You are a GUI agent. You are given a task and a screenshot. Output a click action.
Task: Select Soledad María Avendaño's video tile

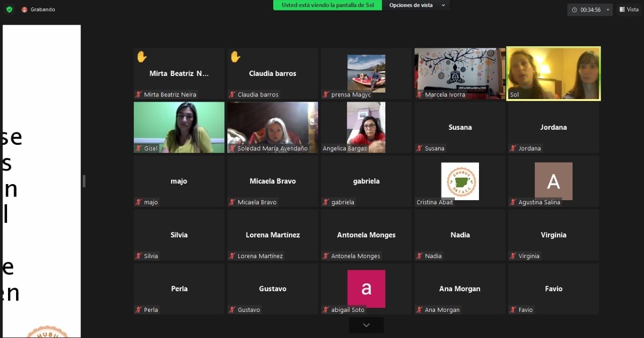click(273, 127)
